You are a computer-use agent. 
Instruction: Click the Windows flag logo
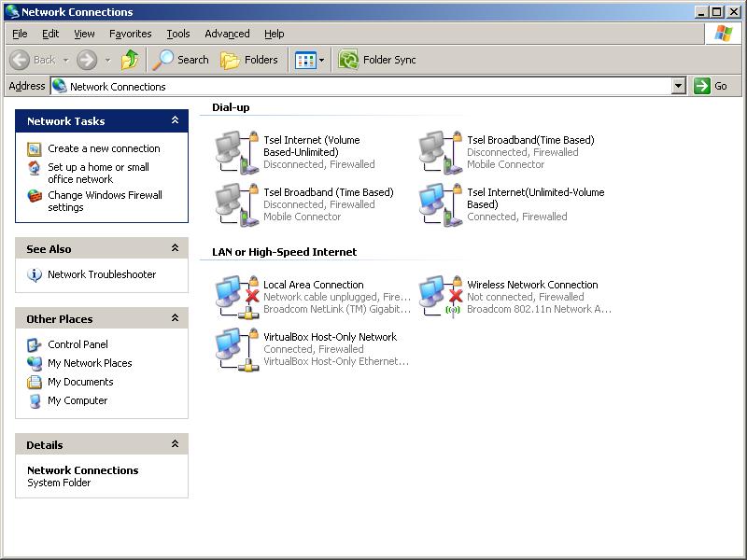[723, 34]
